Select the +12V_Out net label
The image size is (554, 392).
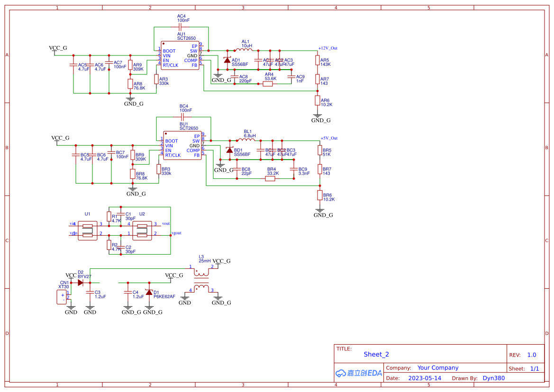point(328,47)
